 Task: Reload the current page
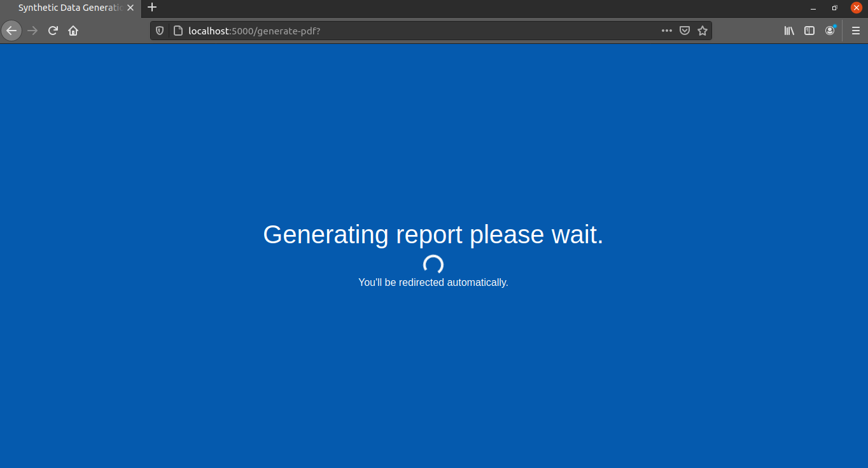click(x=53, y=31)
